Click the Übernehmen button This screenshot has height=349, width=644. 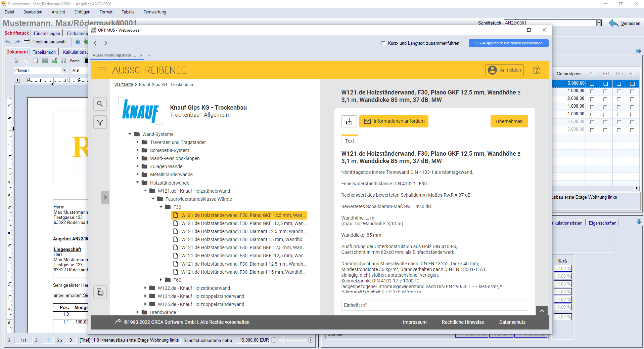pos(509,121)
